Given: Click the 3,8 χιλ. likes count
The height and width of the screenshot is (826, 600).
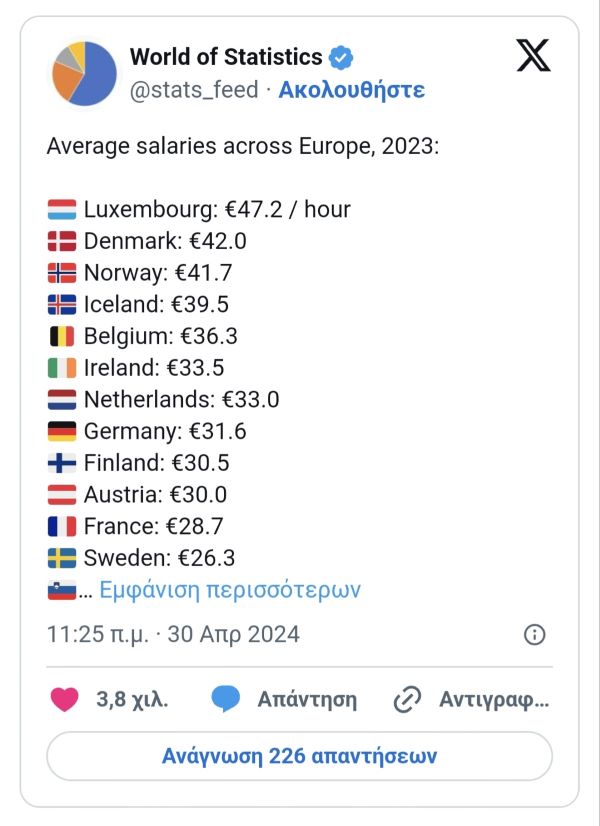Looking at the screenshot, I should [x=132, y=699].
